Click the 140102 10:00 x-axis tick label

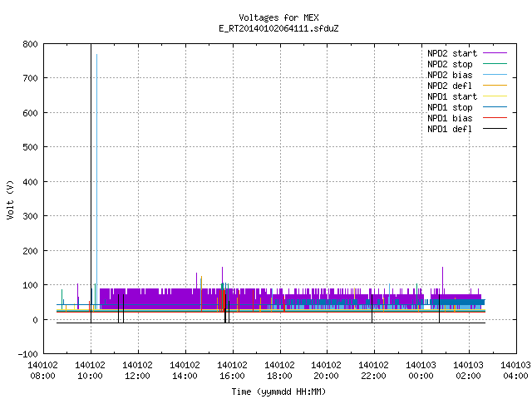[91, 371]
